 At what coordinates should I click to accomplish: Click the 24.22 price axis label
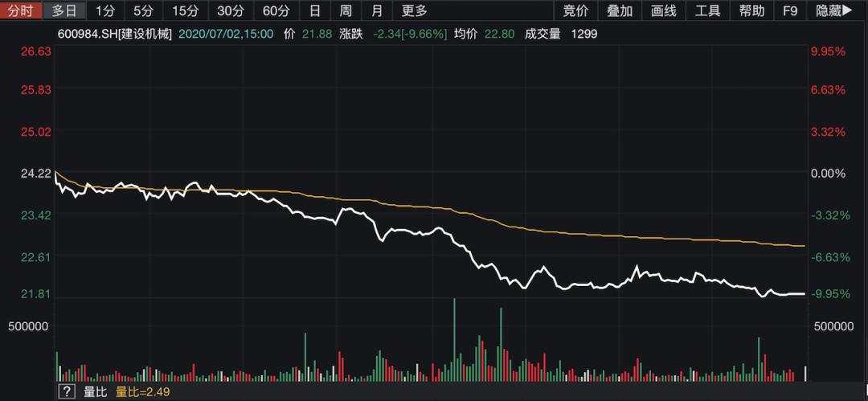(36, 174)
